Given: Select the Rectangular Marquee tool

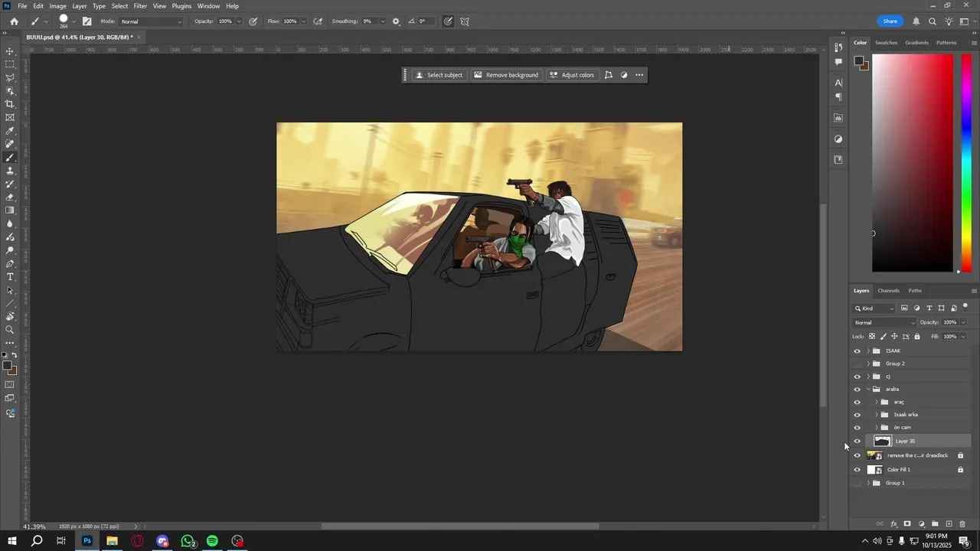Looking at the screenshot, I should (x=10, y=64).
